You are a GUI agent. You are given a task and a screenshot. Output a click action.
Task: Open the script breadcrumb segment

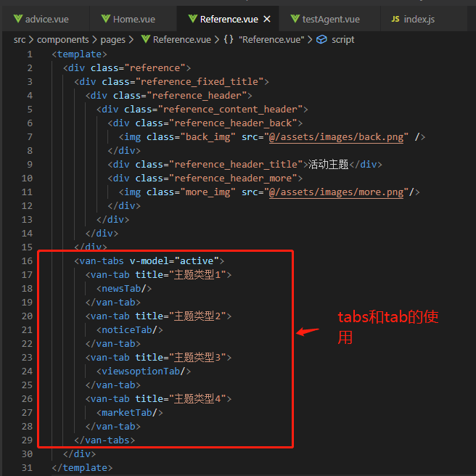[x=342, y=39]
